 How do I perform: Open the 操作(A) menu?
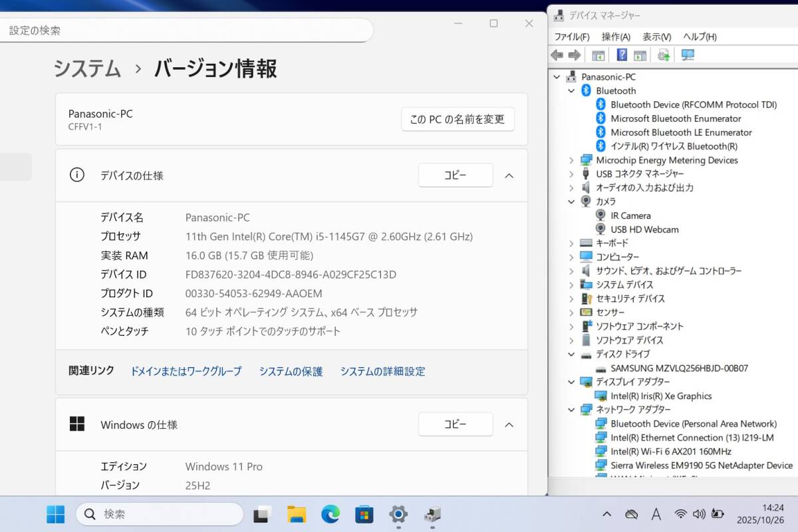[x=615, y=37]
